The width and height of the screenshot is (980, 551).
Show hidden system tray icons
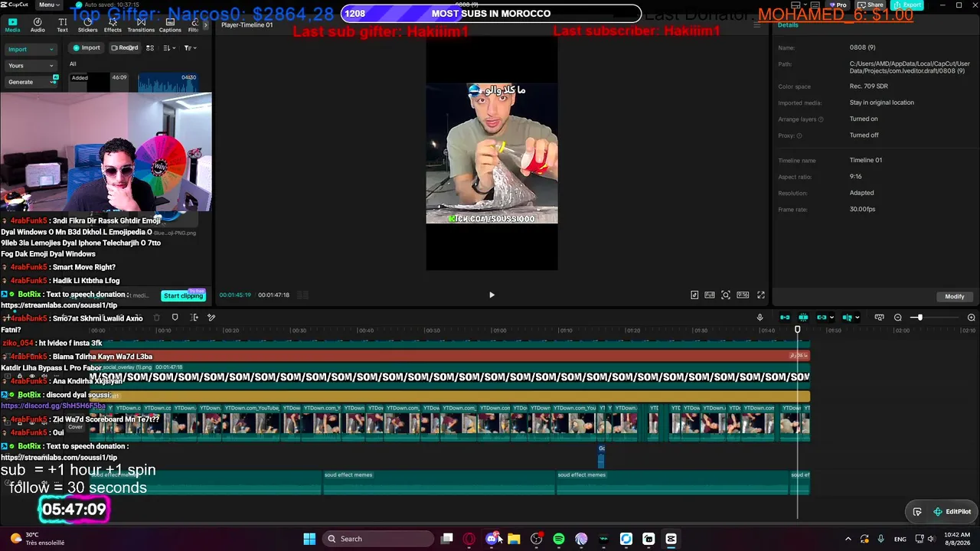(848, 539)
